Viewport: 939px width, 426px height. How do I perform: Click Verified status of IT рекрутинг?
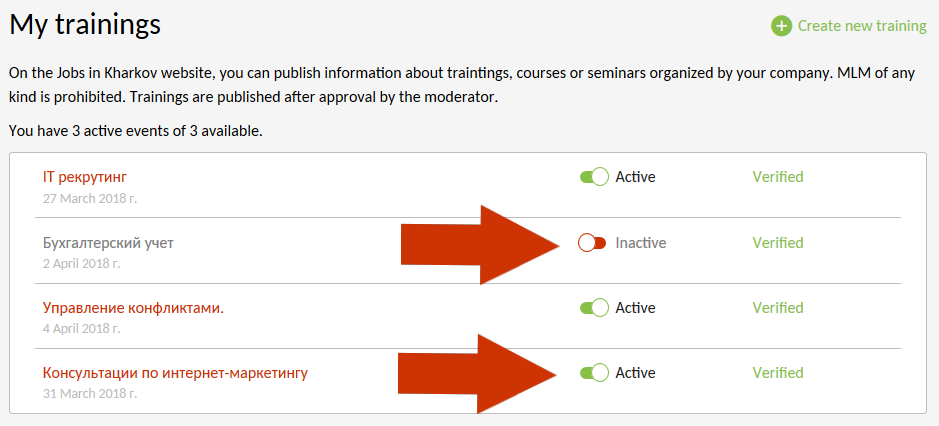coord(778,177)
